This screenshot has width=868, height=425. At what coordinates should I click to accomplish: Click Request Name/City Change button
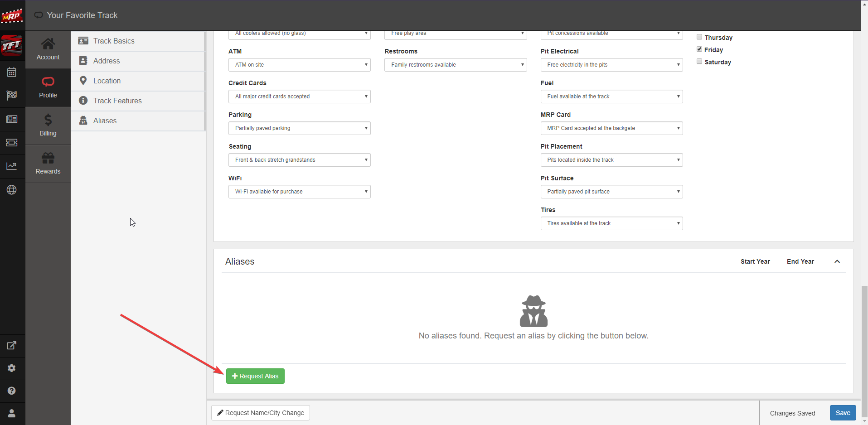click(x=261, y=413)
